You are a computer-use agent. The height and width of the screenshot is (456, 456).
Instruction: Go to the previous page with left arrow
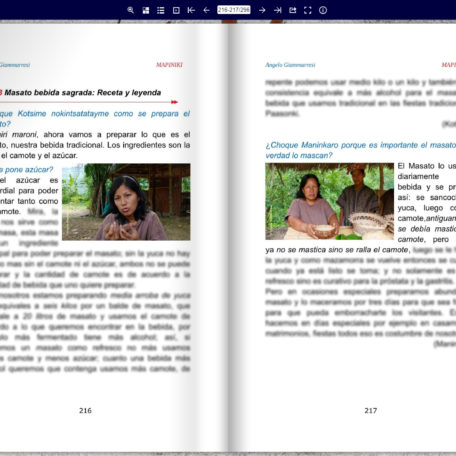click(207, 10)
